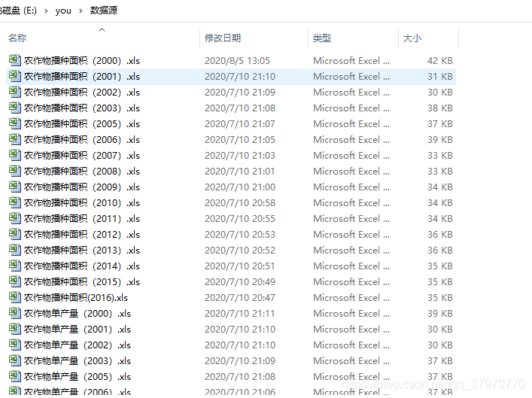This screenshot has width=532, height=398.
Task: Select file name 农作物单产量 (2005) .xls
Action: (78, 377)
